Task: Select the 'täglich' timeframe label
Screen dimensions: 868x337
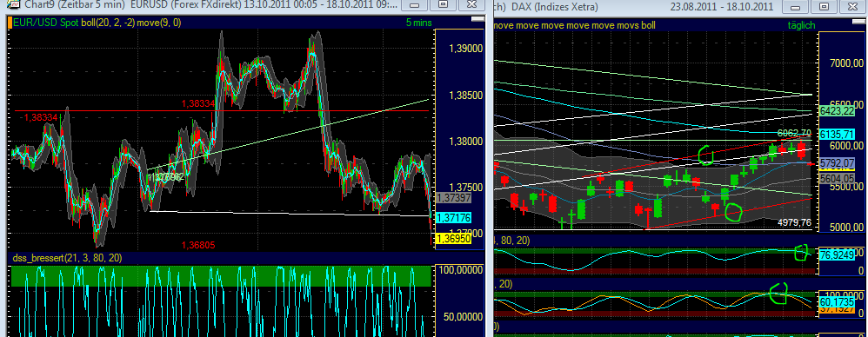Action: [802, 25]
